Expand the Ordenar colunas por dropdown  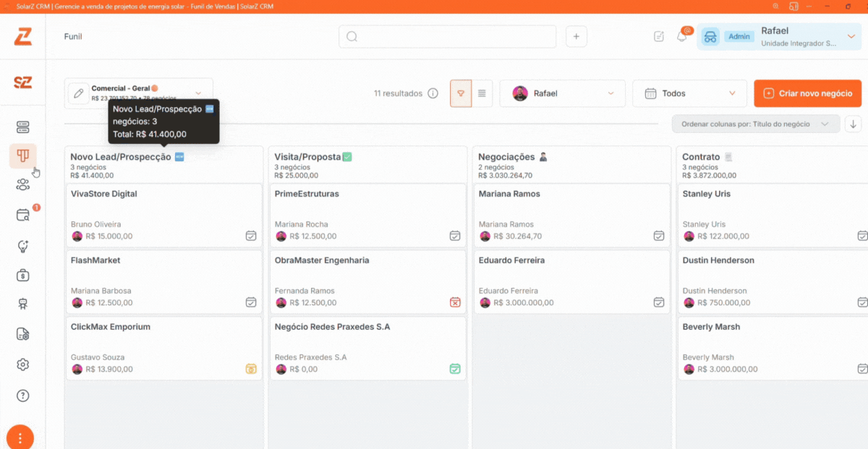(755, 124)
